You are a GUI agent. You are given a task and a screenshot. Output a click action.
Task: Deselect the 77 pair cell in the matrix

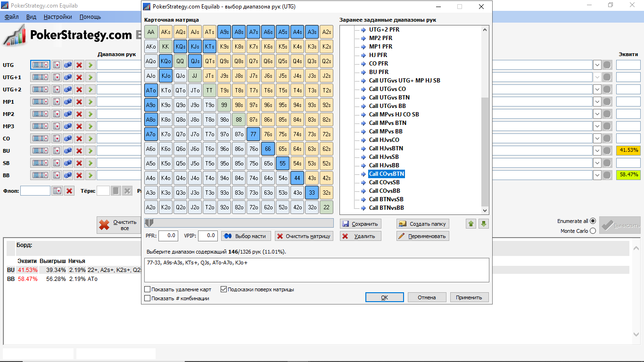(253, 134)
